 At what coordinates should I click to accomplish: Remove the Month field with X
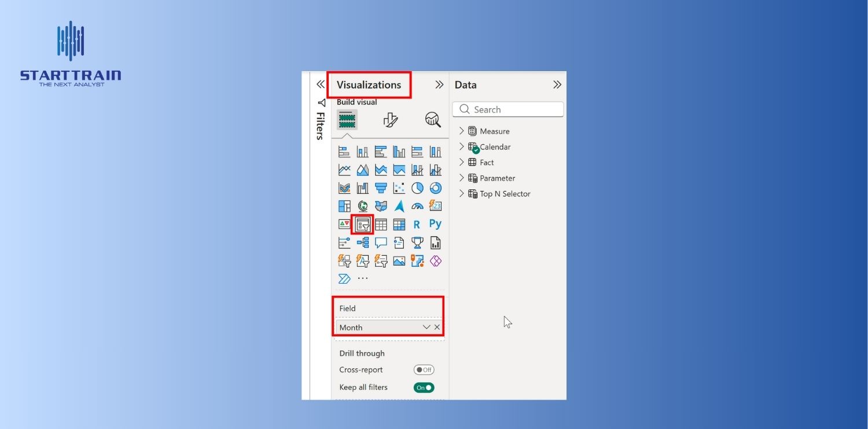coord(437,328)
